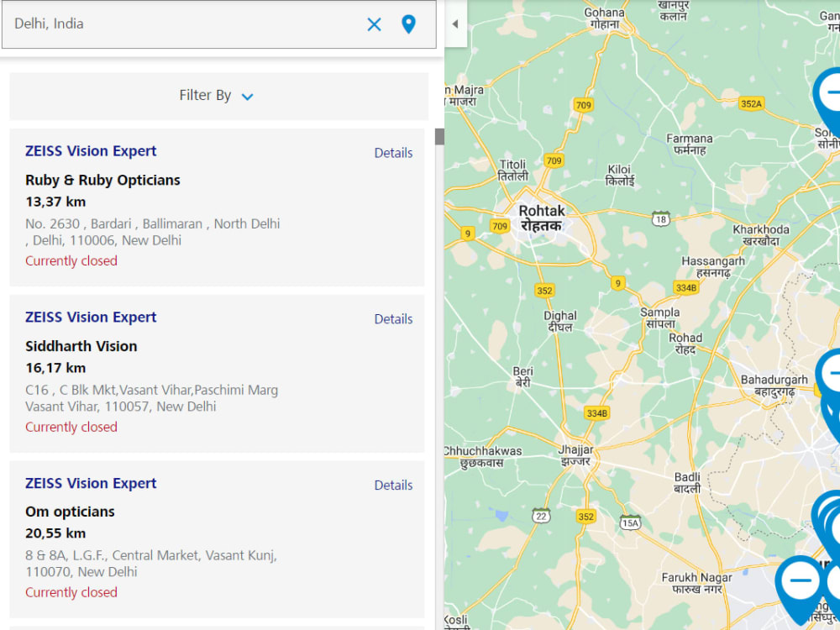840x630 pixels.
Task: Click Hassangarh label on the map
Action: pyautogui.click(x=713, y=267)
